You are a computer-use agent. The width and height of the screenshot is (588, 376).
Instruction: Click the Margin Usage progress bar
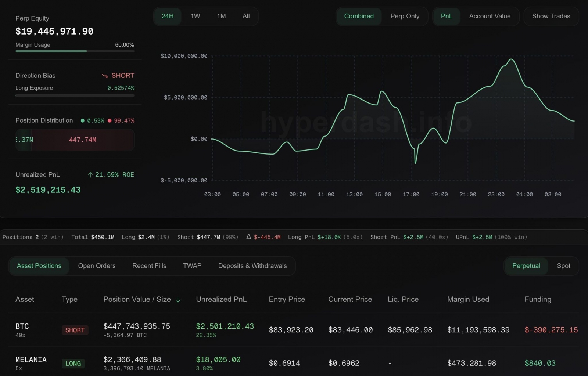tap(75, 51)
